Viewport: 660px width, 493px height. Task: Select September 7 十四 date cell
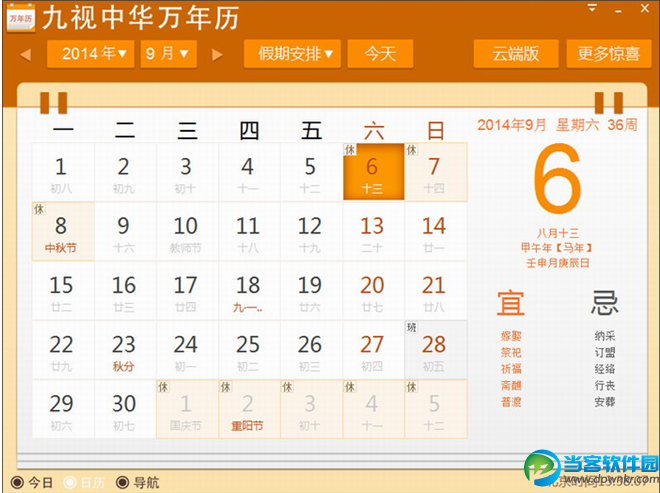pyautogui.click(x=436, y=172)
